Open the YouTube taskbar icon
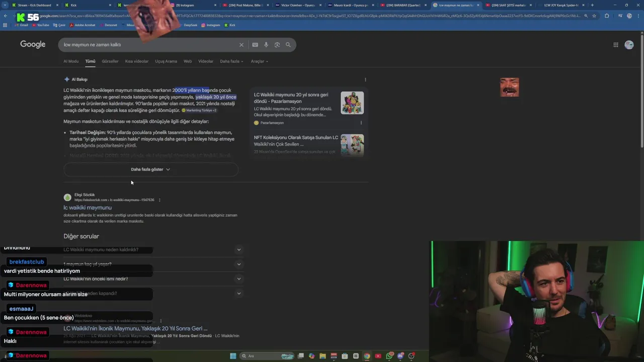 (378, 356)
